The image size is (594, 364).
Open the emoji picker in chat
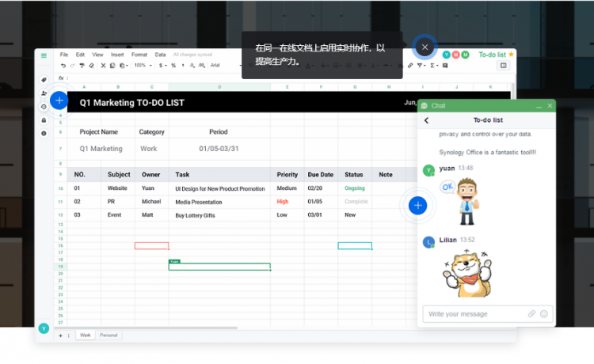tap(544, 314)
